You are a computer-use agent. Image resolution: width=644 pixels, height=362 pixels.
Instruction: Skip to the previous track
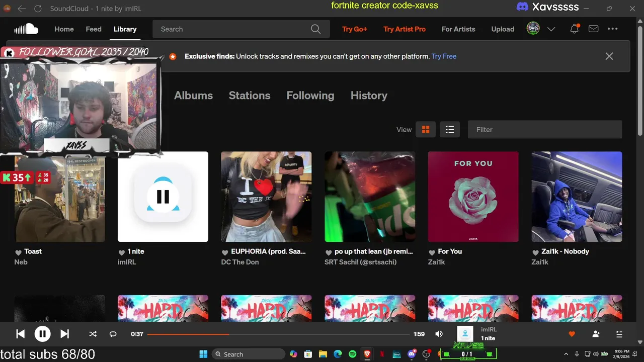(20, 334)
